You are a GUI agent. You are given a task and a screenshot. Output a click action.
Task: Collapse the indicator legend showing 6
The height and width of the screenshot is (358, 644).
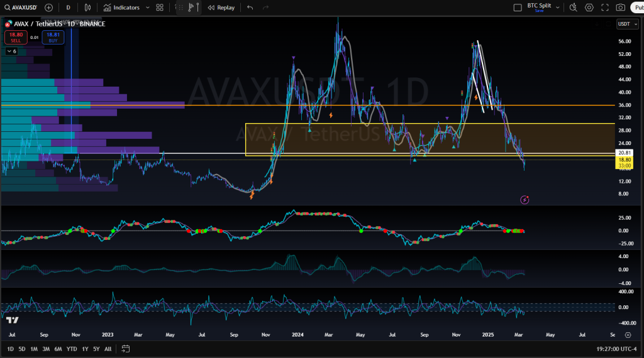(11, 52)
